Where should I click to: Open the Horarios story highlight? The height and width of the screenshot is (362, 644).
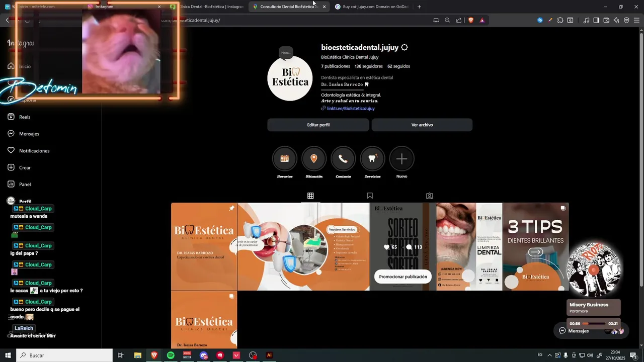point(285,159)
